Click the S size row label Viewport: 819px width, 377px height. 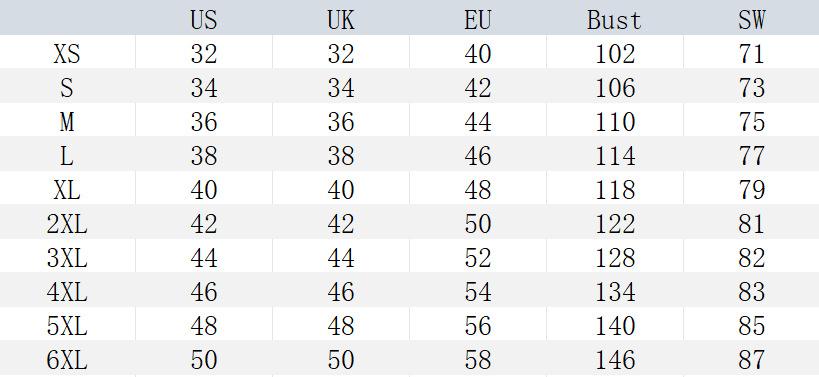[67, 88]
